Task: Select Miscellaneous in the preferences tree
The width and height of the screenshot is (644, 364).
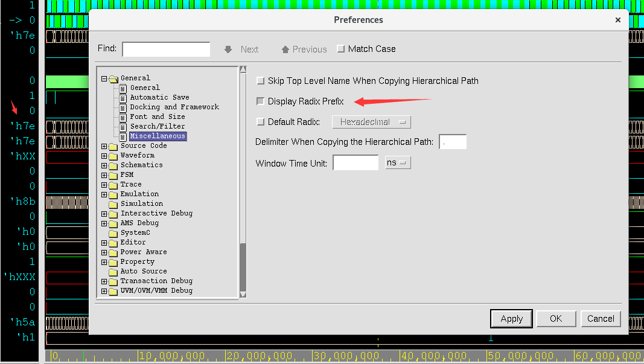Action: point(158,136)
